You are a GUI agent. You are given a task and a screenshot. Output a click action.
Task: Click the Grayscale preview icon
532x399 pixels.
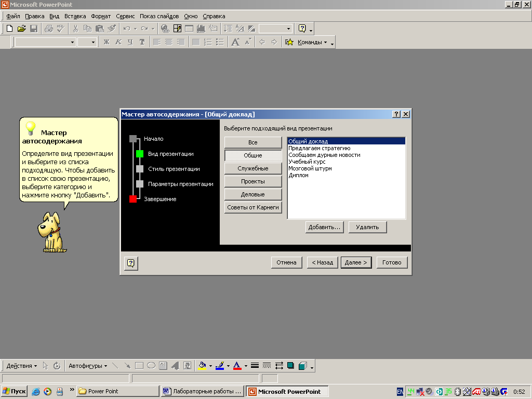click(251, 29)
